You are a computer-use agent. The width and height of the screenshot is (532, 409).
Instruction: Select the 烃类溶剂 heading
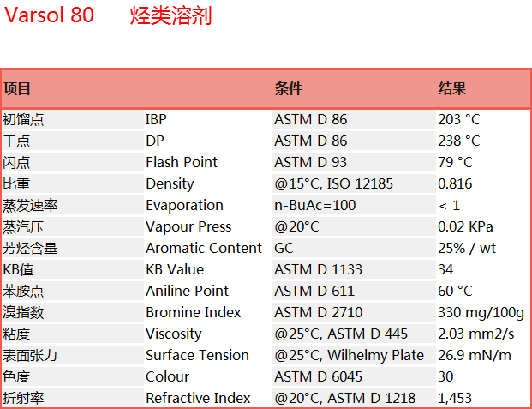pos(170,16)
